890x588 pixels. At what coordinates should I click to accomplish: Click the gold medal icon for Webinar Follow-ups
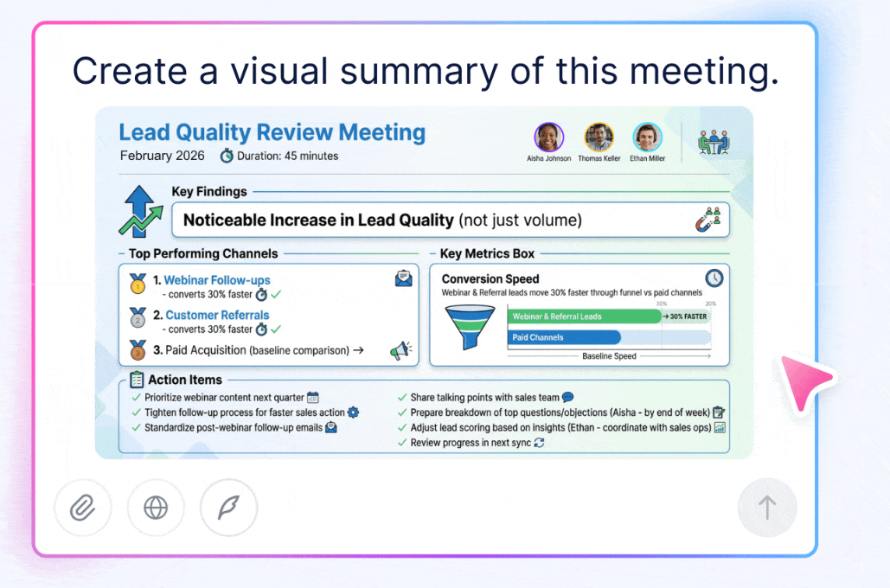coord(138,284)
